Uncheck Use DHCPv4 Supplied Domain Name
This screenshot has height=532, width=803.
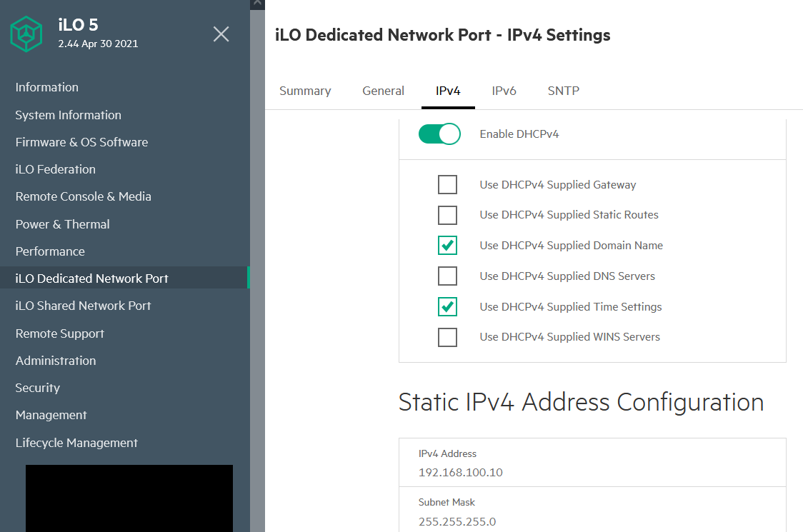click(448, 245)
